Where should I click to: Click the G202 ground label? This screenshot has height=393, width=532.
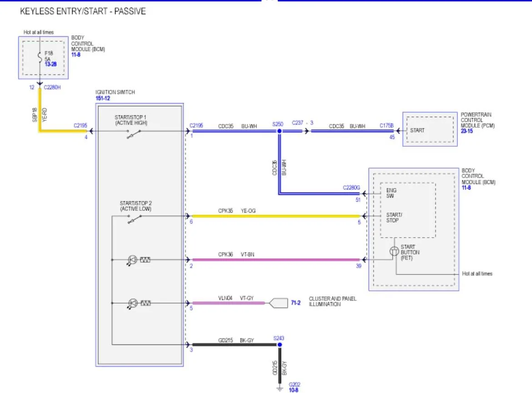[294, 384]
